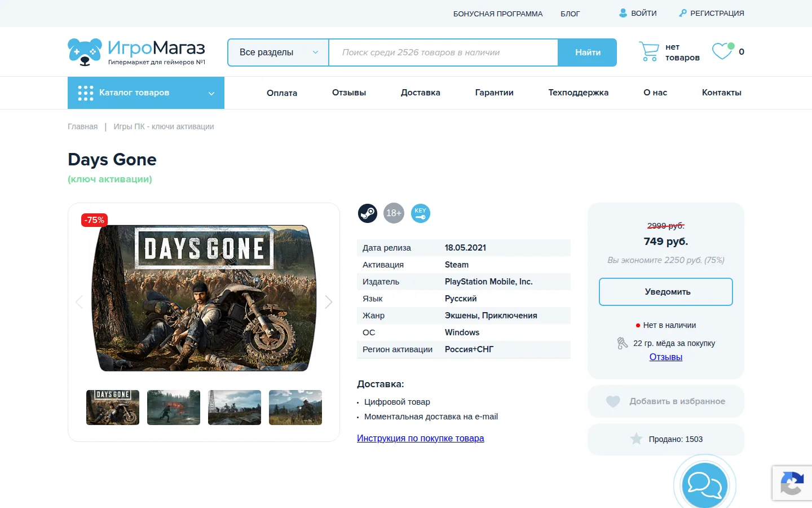Image resolution: width=812 pixels, height=508 pixels.
Task: Open Игры ПК - ключи активации breadcrumb
Action: pos(164,126)
